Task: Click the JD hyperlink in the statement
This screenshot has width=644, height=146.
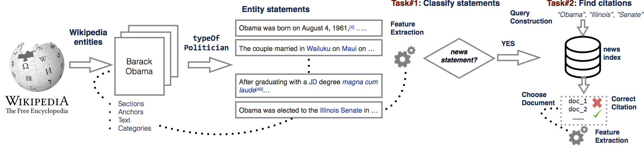Action: click(x=313, y=82)
